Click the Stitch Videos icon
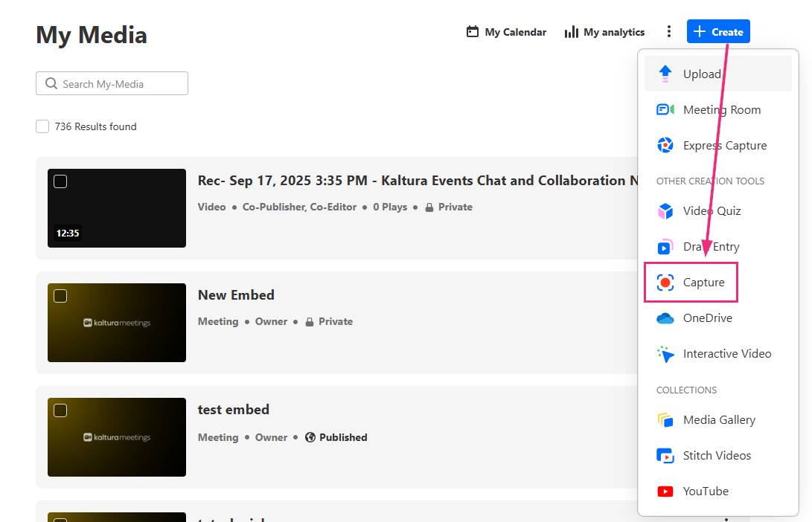This screenshot has height=522, width=812. pos(665,456)
